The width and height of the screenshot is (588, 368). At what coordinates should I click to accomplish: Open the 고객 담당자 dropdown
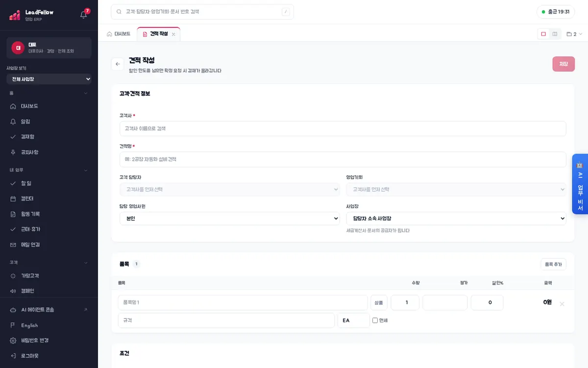[x=229, y=189]
